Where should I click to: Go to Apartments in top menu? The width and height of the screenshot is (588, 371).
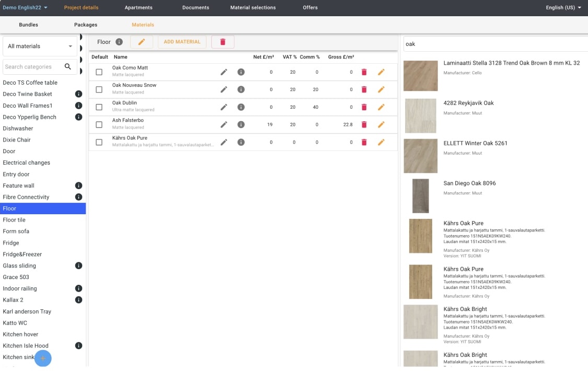pyautogui.click(x=139, y=7)
